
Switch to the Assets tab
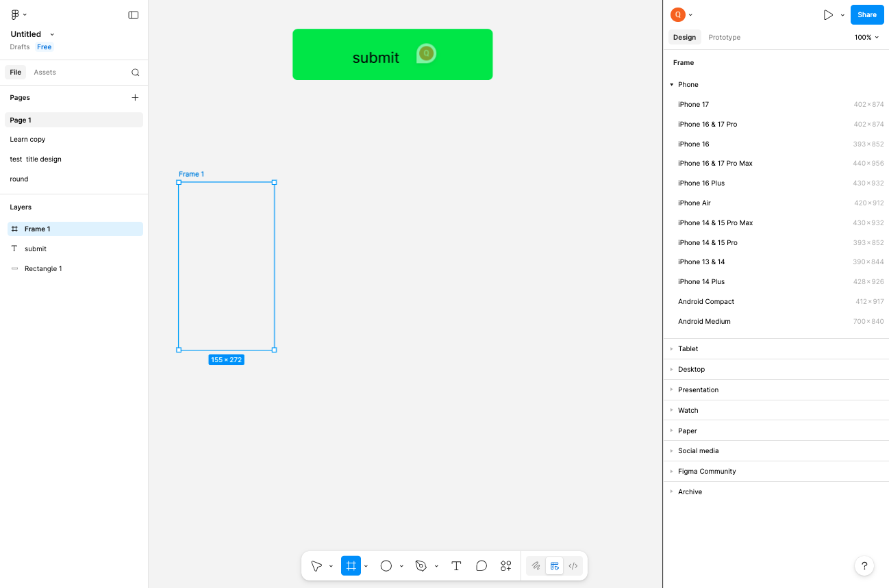tap(45, 73)
